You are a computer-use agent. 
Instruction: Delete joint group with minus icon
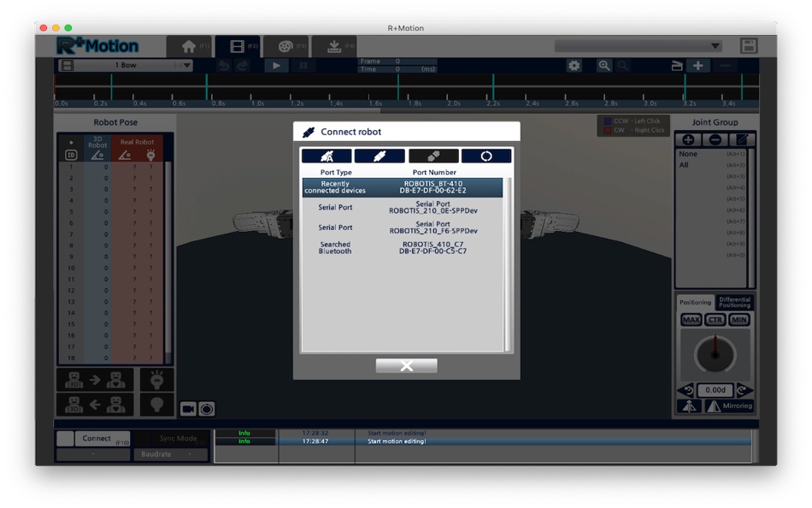coord(715,140)
